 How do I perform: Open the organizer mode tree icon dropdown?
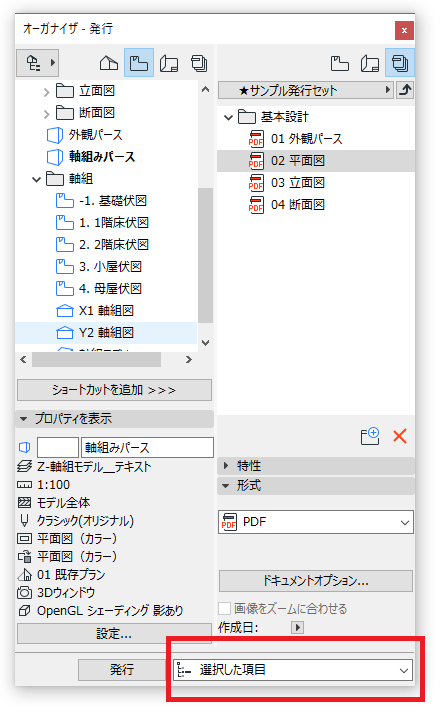(x=38, y=63)
